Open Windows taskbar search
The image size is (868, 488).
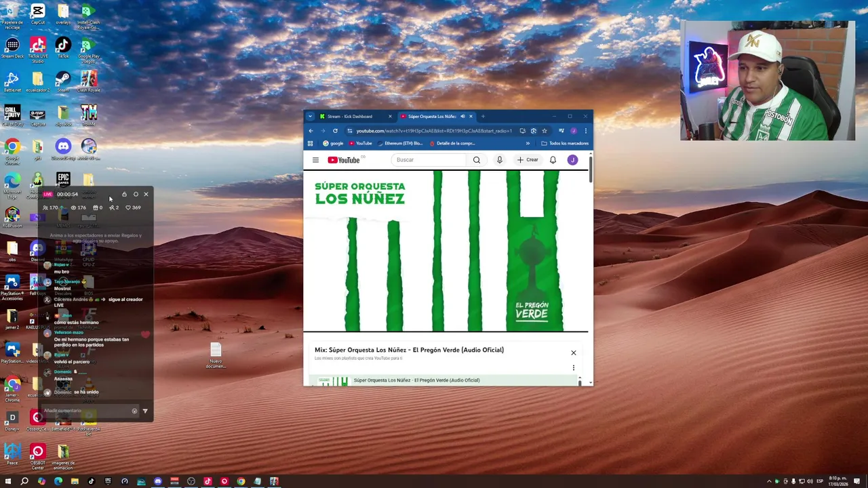pyautogui.click(x=24, y=481)
